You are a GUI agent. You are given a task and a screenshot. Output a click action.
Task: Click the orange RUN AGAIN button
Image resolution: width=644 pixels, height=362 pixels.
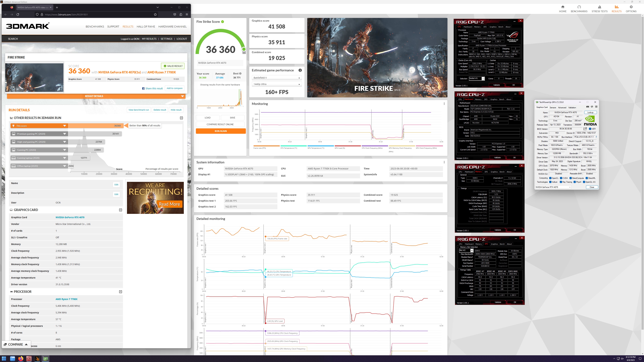tap(221, 131)
